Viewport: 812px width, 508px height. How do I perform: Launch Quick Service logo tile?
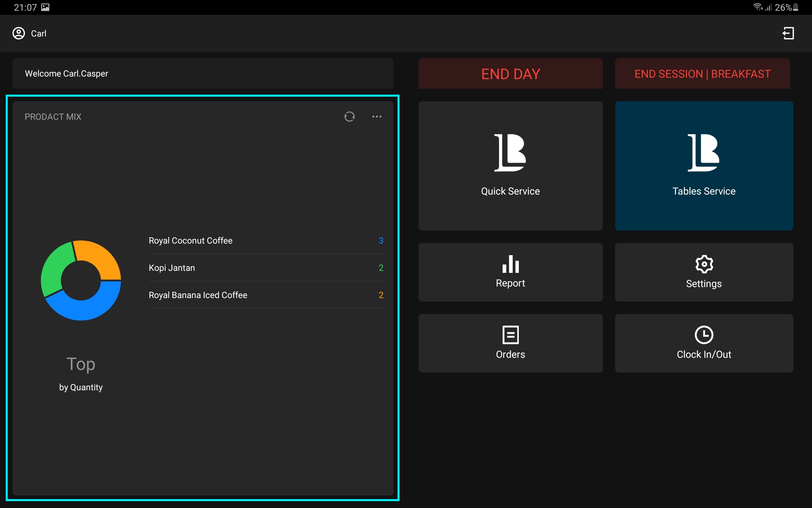[x=510, y=153]
